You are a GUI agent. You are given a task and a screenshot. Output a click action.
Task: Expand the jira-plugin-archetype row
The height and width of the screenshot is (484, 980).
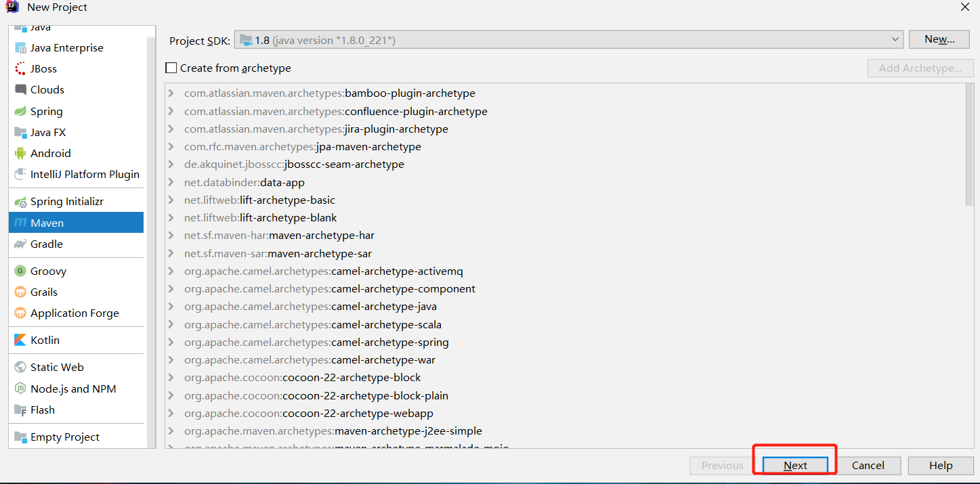171,129
